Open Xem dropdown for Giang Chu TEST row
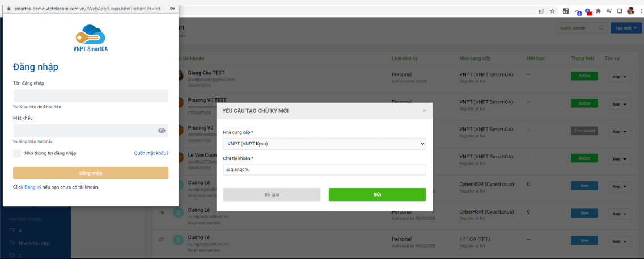 pyautogui.click(x=620, y=77)
